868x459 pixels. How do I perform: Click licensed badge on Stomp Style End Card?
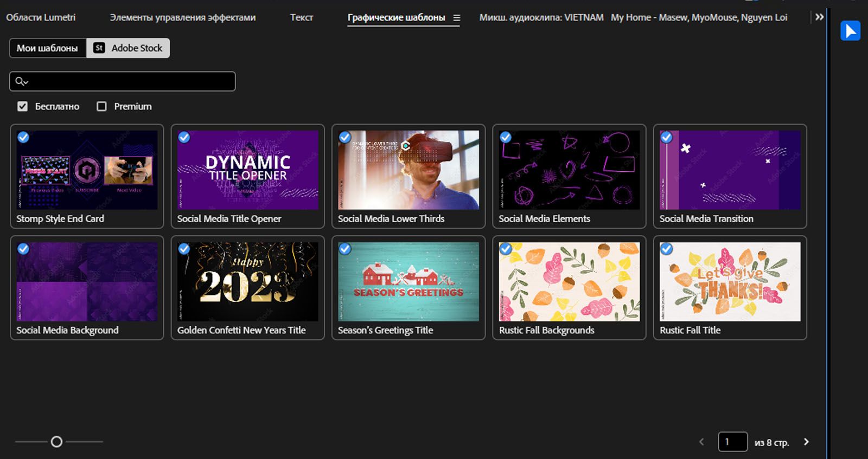pos(23,137)
